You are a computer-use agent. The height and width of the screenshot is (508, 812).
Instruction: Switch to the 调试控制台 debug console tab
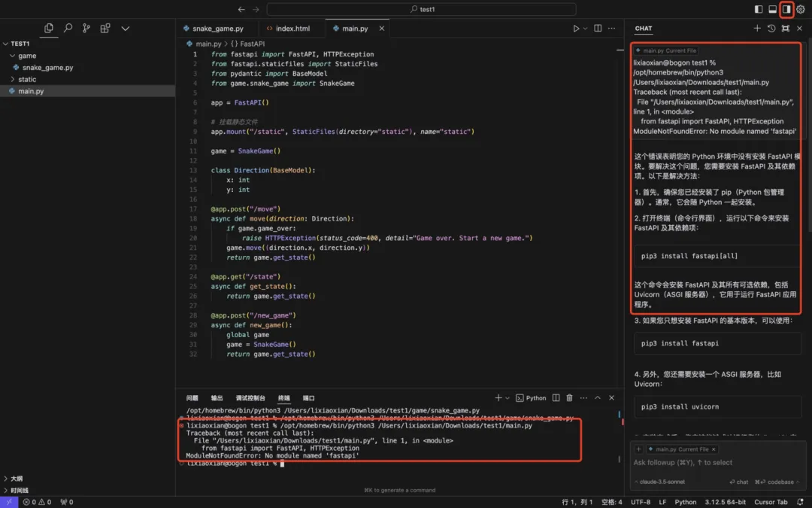tap(250, 398)
